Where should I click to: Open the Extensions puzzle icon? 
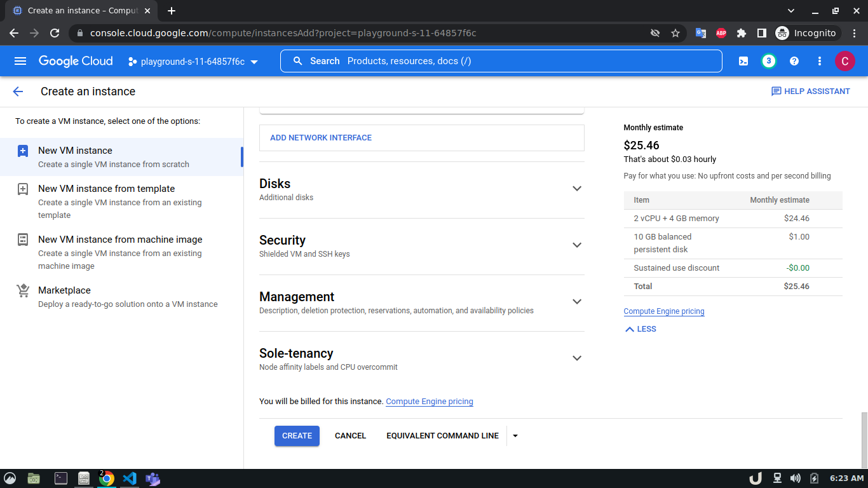pos(742,33)
